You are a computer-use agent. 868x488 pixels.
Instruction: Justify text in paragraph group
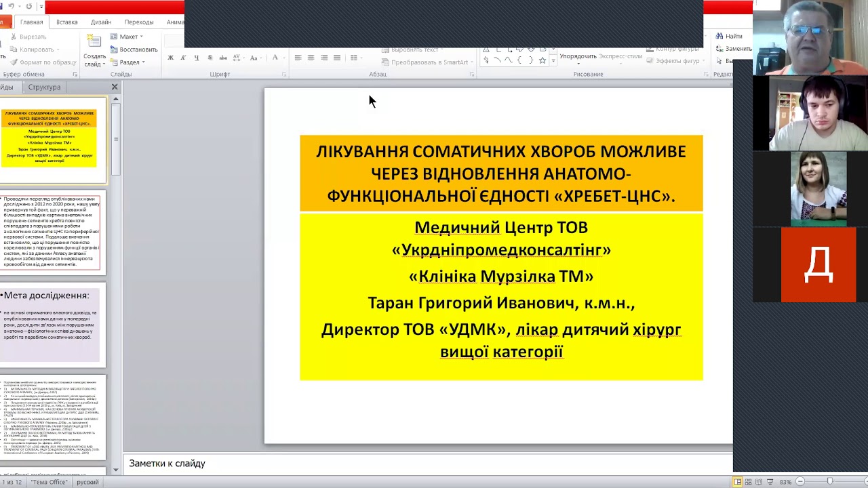tap(337, 58)
